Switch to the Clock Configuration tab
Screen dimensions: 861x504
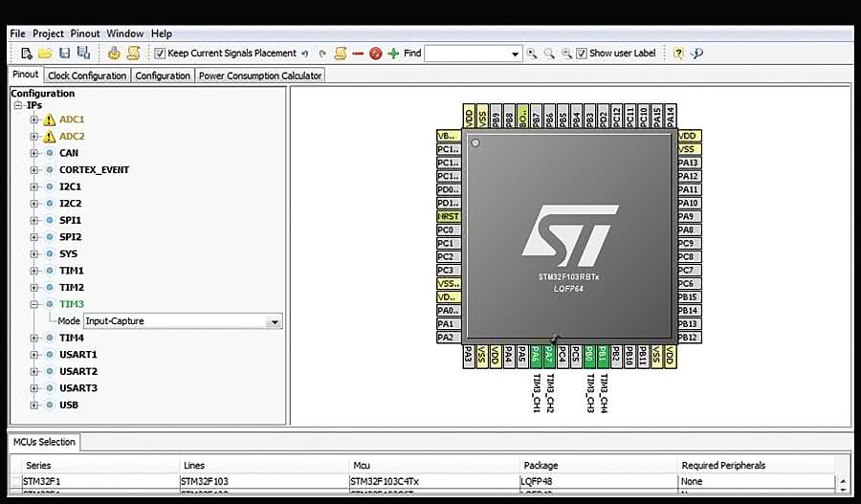point(87,76)
